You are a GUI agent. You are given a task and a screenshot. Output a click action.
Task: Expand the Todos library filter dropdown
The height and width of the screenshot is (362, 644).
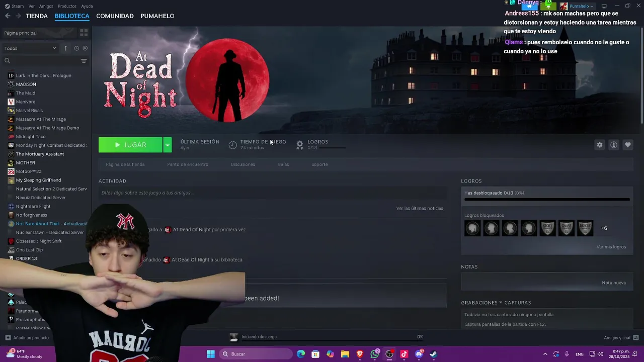click(x=30, y=48)
